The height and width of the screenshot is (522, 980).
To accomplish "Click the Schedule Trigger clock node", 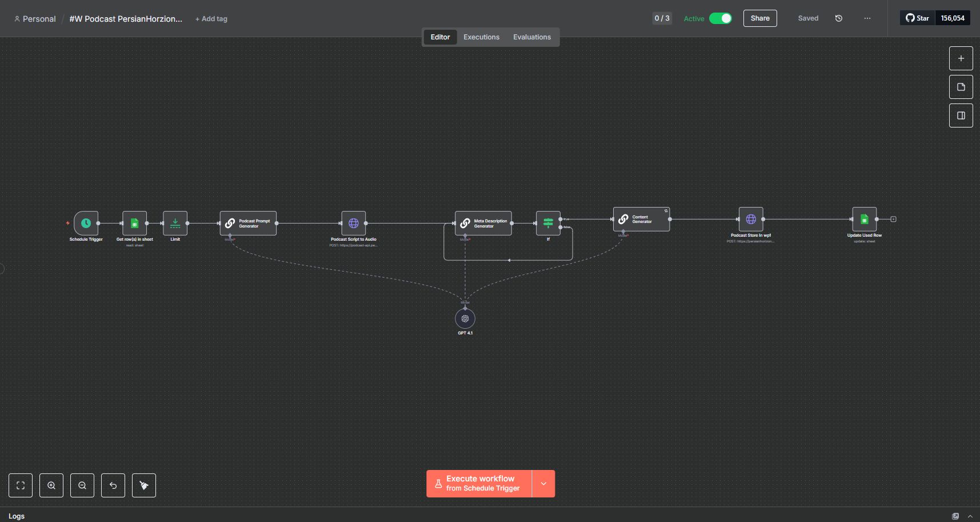I will click(86, 223).
